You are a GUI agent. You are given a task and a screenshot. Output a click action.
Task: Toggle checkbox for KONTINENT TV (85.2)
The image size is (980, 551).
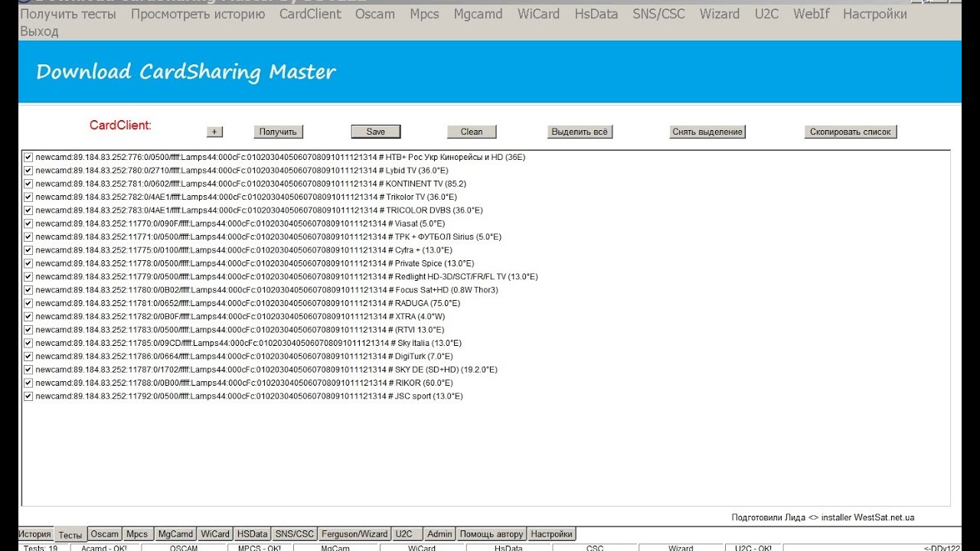point(28,184)
